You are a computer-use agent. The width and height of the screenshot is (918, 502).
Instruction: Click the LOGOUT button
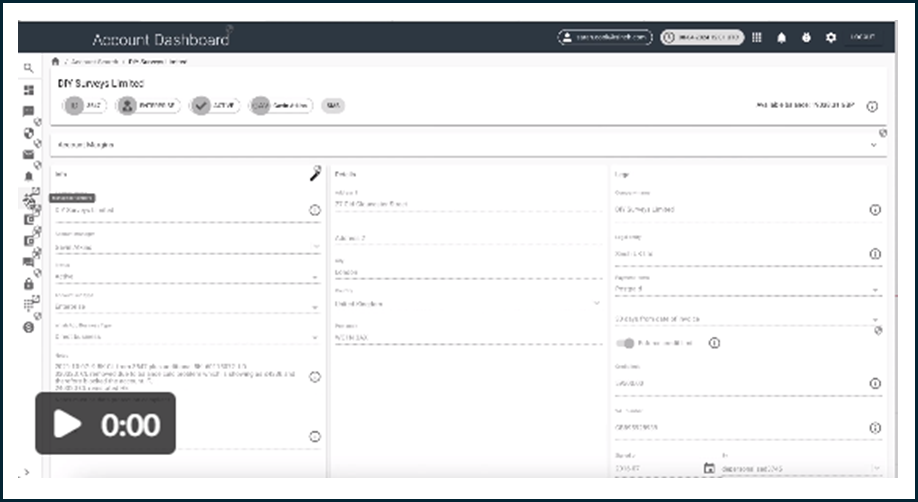862,37
